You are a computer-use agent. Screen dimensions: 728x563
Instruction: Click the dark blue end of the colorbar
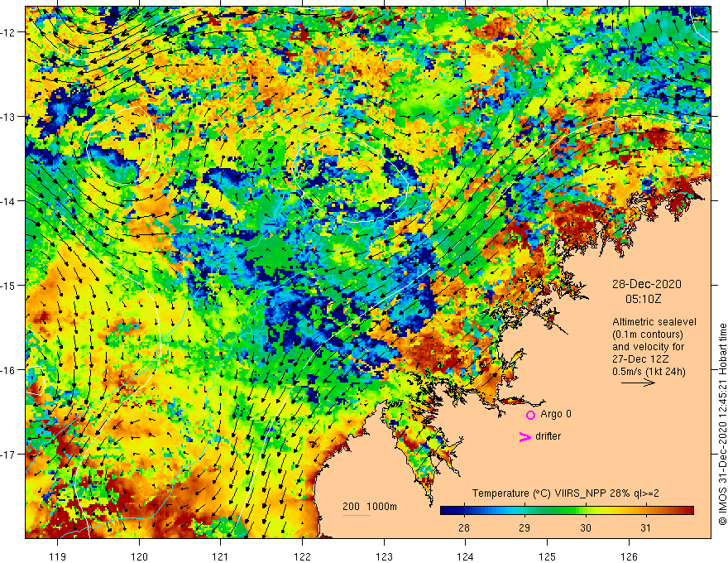pyautogui.click(x=444, y=511)
